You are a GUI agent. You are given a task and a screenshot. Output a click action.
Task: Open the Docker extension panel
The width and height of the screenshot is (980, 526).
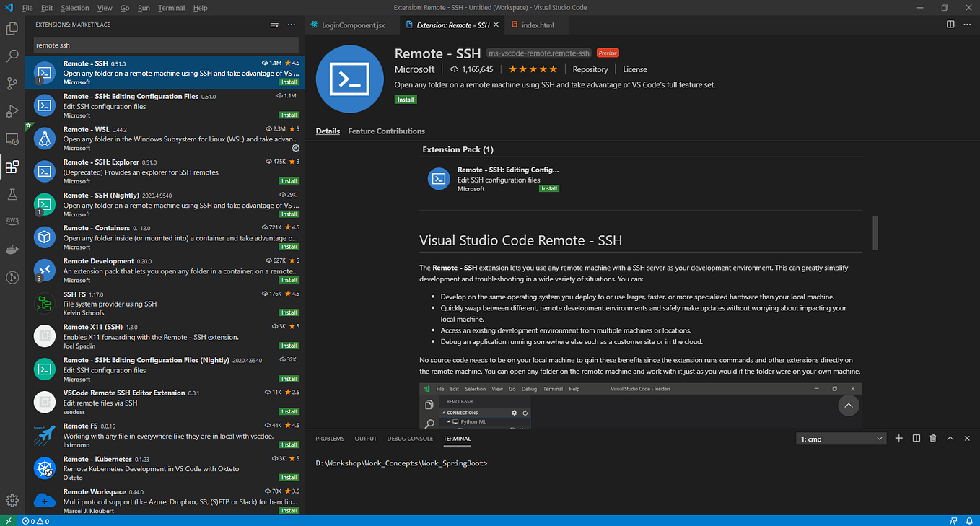click(12, 249)
